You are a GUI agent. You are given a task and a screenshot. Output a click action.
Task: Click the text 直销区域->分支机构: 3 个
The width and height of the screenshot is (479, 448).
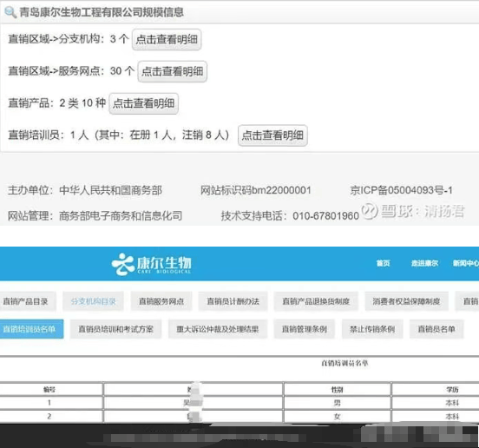click(x=69, y=39)
